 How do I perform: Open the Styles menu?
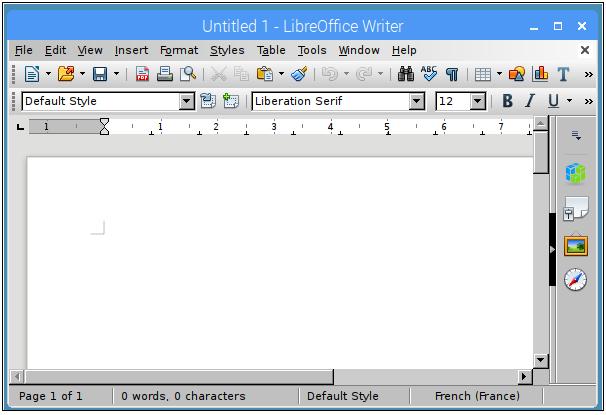(227, 50)
